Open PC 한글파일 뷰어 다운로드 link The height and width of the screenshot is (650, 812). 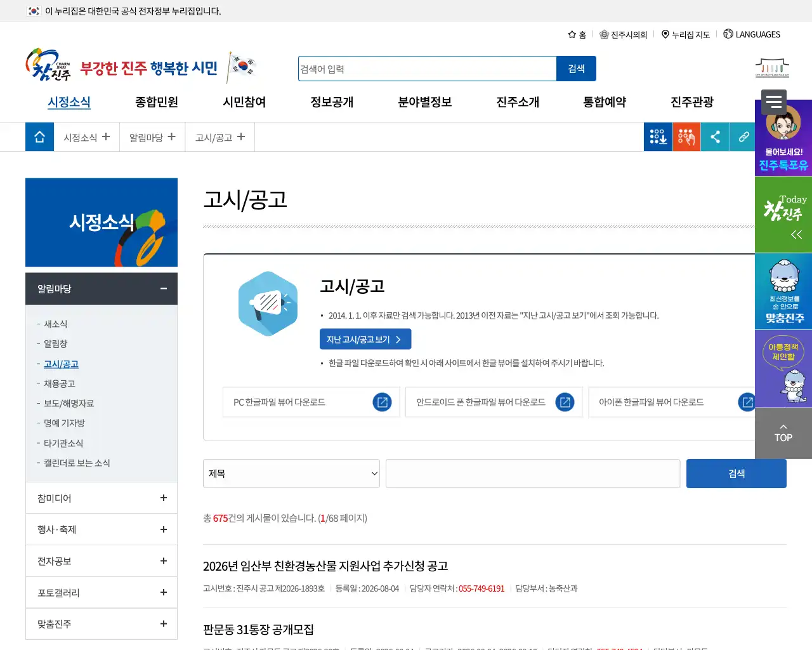[x=311, y=402]
